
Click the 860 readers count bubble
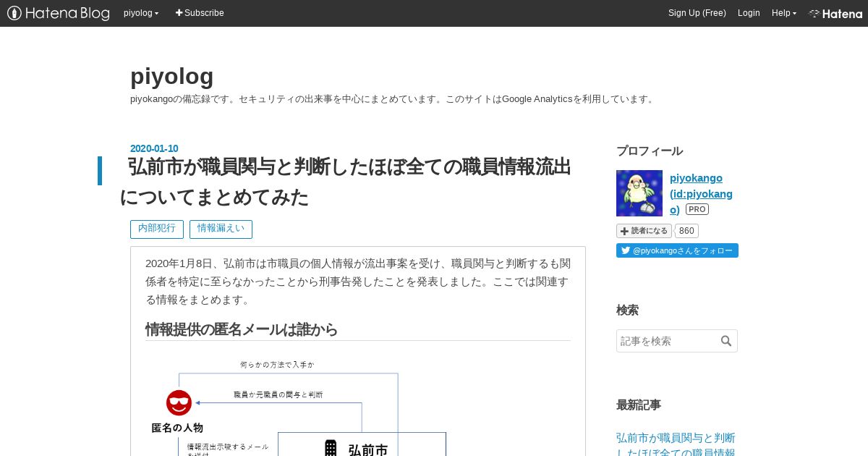[x=686, y=231]
